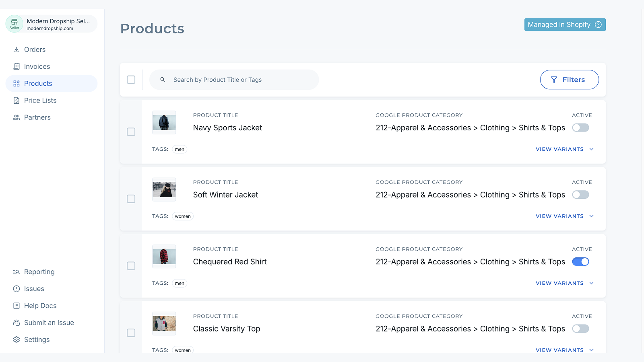644x362 pixels.
Task: Click the Settings gear icon
Action: tap(17, 339)
